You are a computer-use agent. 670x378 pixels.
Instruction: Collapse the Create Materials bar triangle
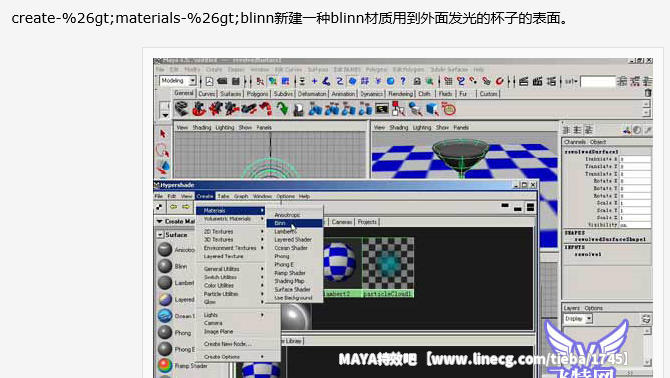[x=159, y=221]
